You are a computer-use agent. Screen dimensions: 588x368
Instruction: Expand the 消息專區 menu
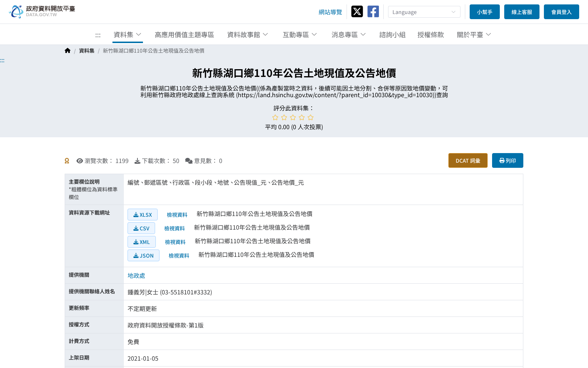pos(349,35)
